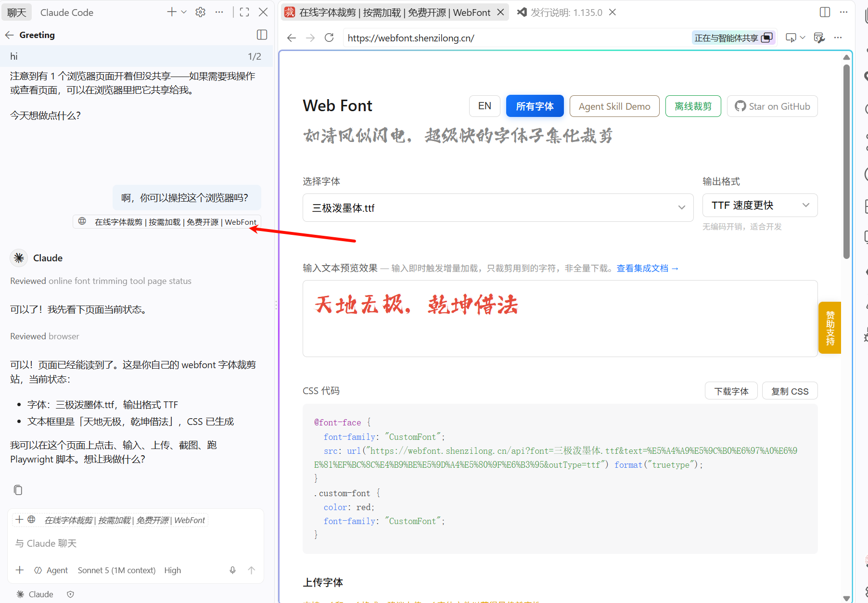This screenshot has height=603, width=868.
Task: Click the CSS 代码 label
Action: tap(321, 391)
